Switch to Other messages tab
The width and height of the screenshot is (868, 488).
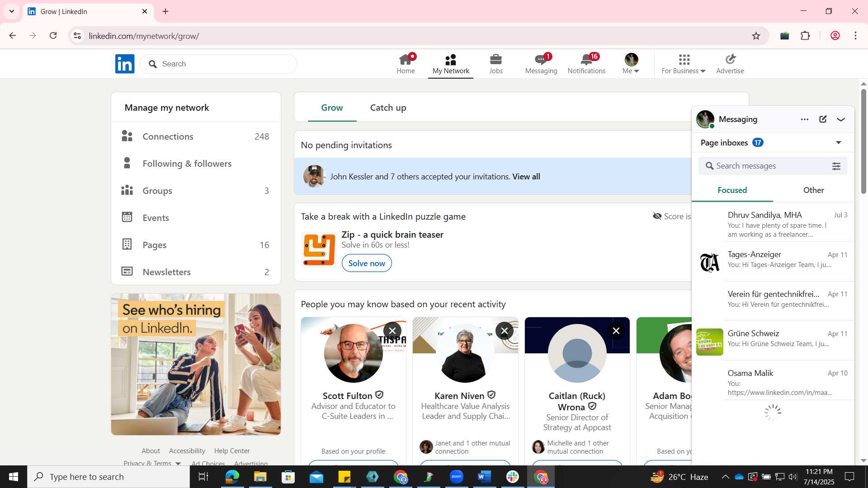[813, 190]
